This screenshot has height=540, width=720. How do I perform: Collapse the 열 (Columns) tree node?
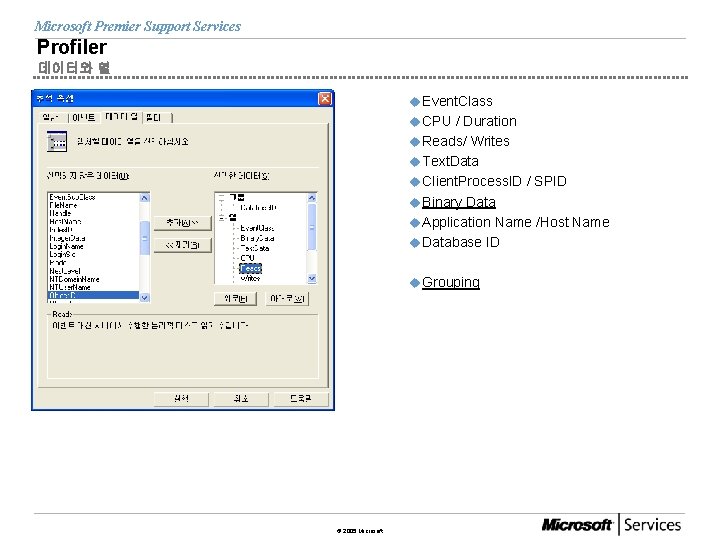(222, 218)
